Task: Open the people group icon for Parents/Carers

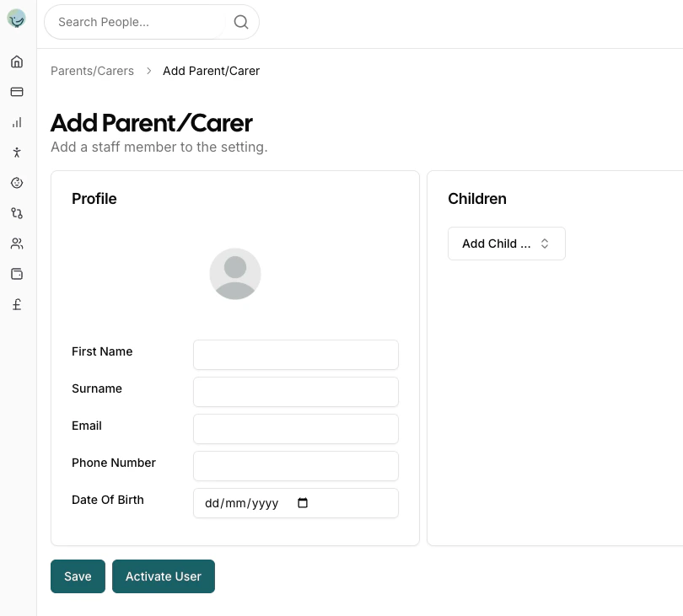Action: point(16,244)
